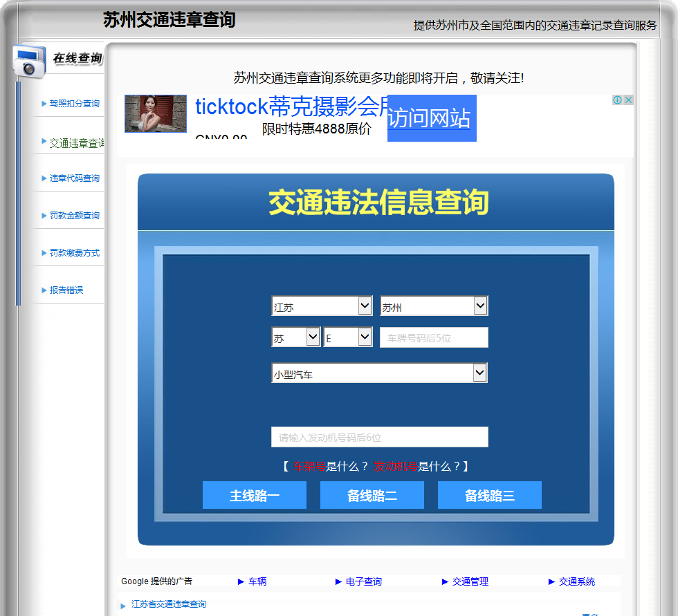The image size is (678, 616).
Task: Expand the 苏 plate prefix dropdown
Action: point(296,337)
